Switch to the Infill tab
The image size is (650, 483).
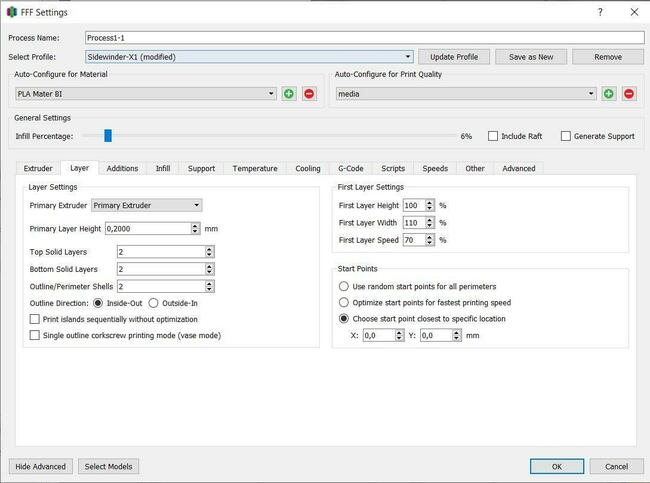click(x=163, y=169)
